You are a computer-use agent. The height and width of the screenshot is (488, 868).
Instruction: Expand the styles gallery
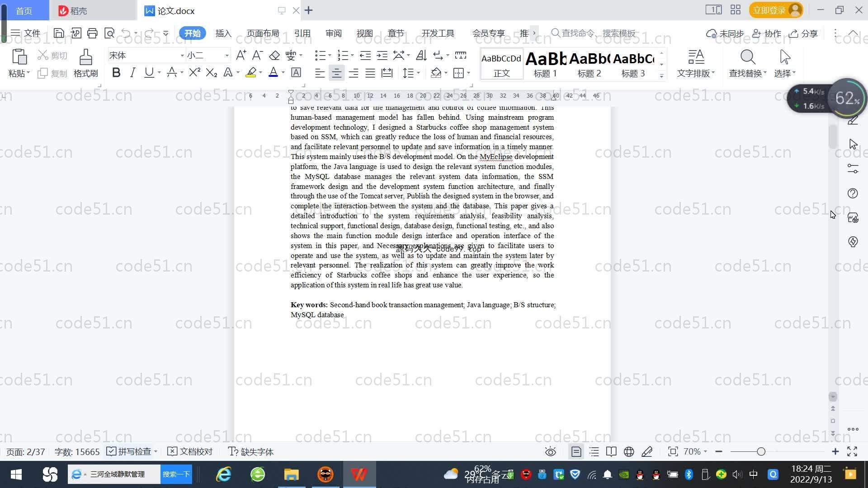point(661,75)
